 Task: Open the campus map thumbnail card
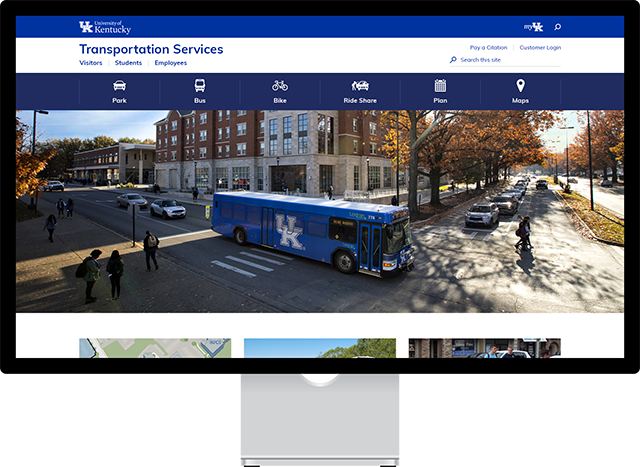155,348
